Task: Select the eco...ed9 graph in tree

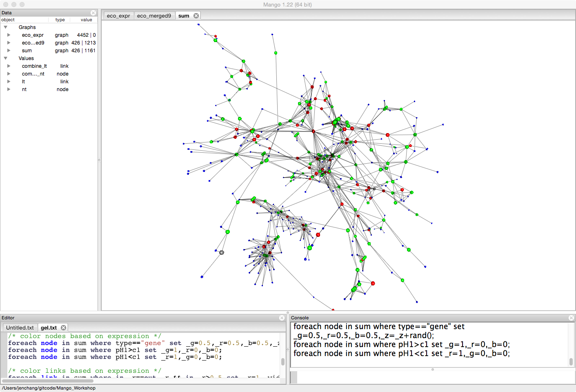Action: click(33, 43)
